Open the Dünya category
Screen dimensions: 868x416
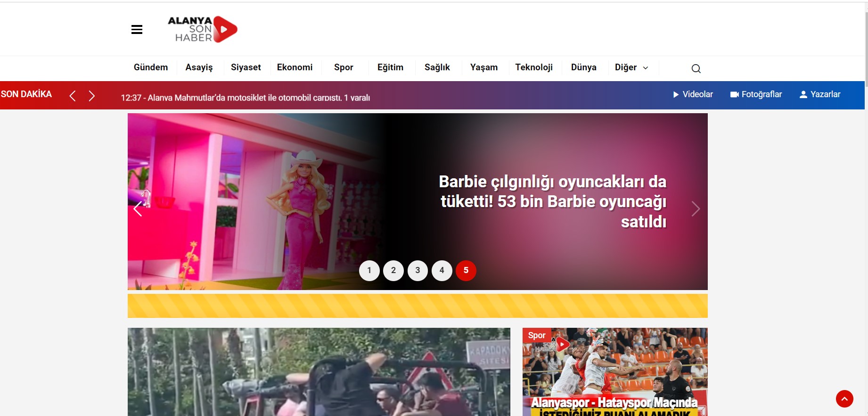click(x=584, y=67)
